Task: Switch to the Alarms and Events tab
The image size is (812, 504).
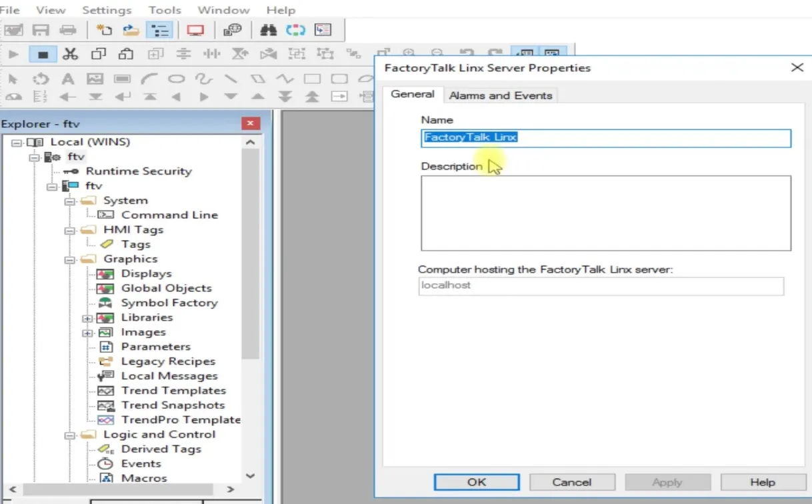Action: pyautogui.click(x=501, y=95)
